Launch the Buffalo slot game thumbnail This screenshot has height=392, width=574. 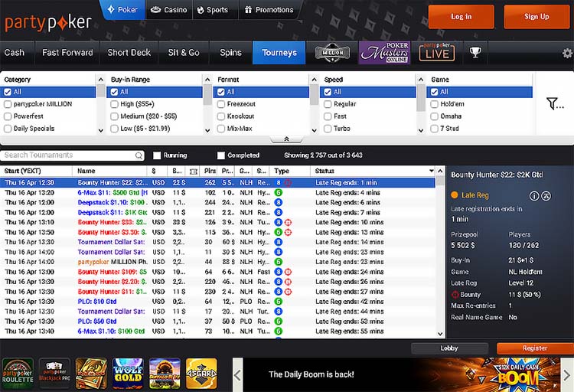(165, 374)
